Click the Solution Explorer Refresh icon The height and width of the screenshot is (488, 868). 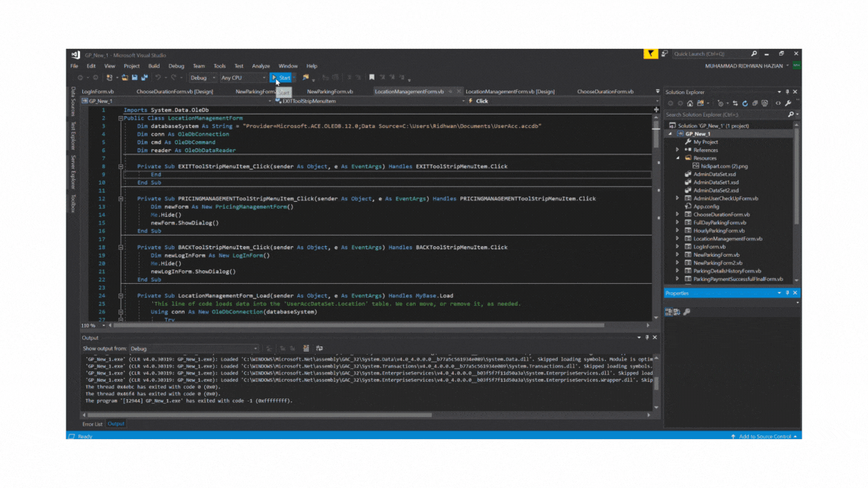coord(745,103)
